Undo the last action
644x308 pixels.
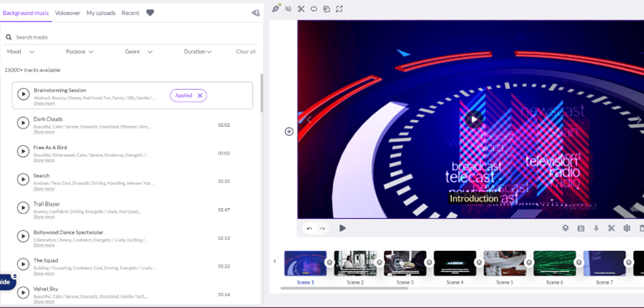click(x=309, y=228)
